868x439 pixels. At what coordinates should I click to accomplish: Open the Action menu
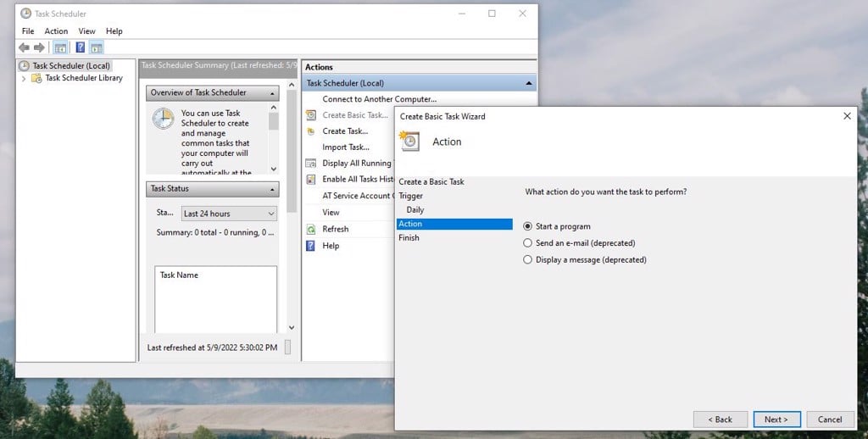pos(56,31)
